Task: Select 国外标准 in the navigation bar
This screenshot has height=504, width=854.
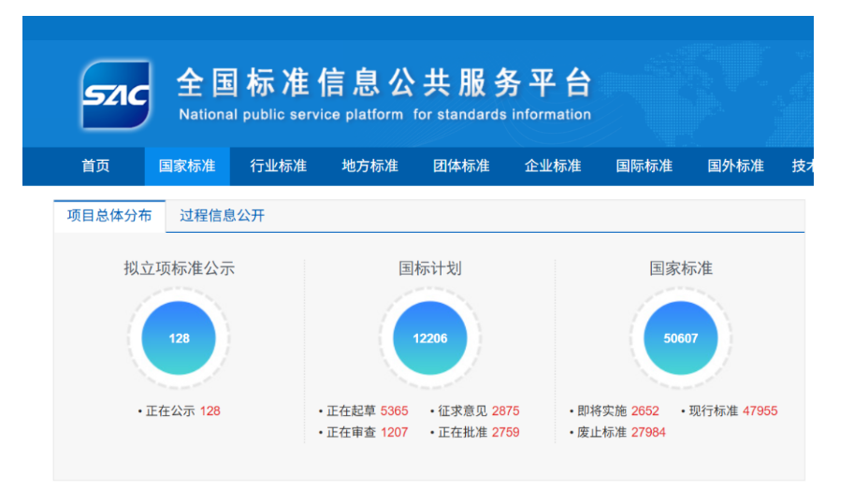Action: 736,166
